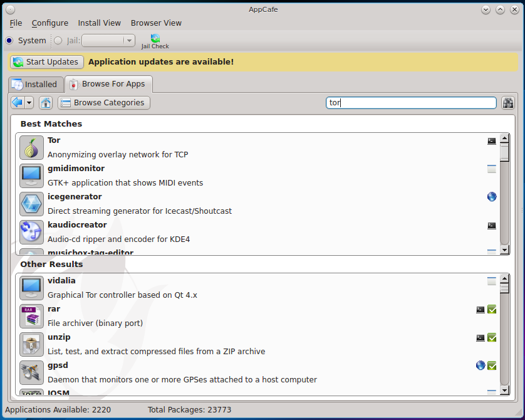Screen dimensions: 525x420
Task: Click the Tor onion app icon
Action: tap(31, 147)
